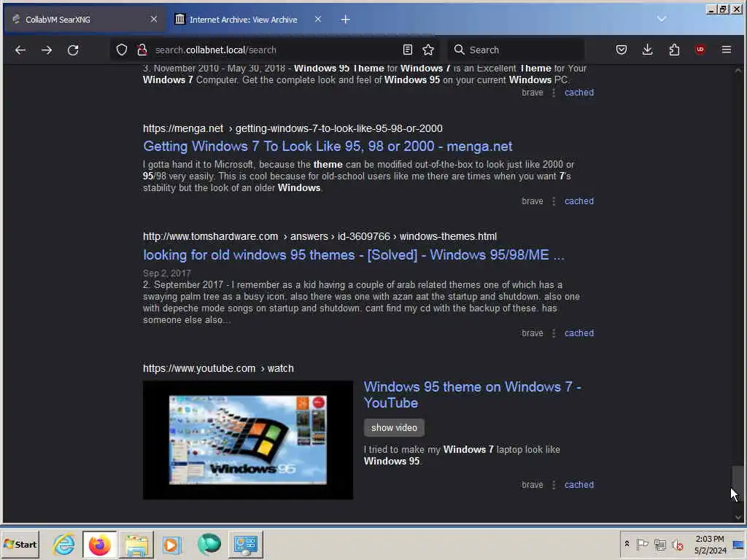Click the network tray icon

click(659, 544)
